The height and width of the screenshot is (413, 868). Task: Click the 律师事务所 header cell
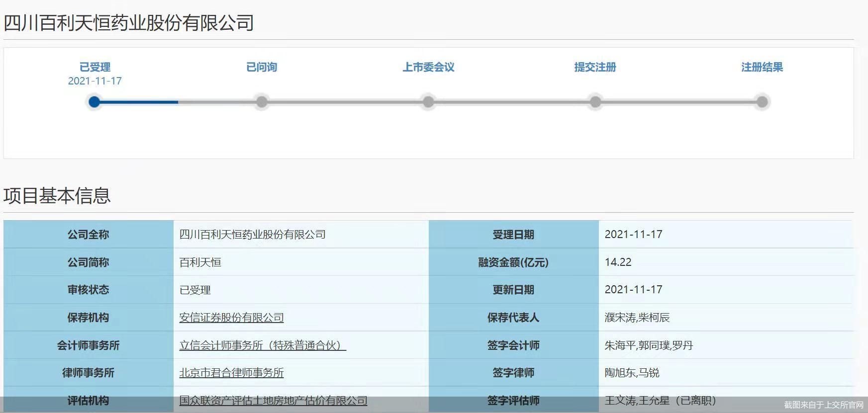pos(89,373)
